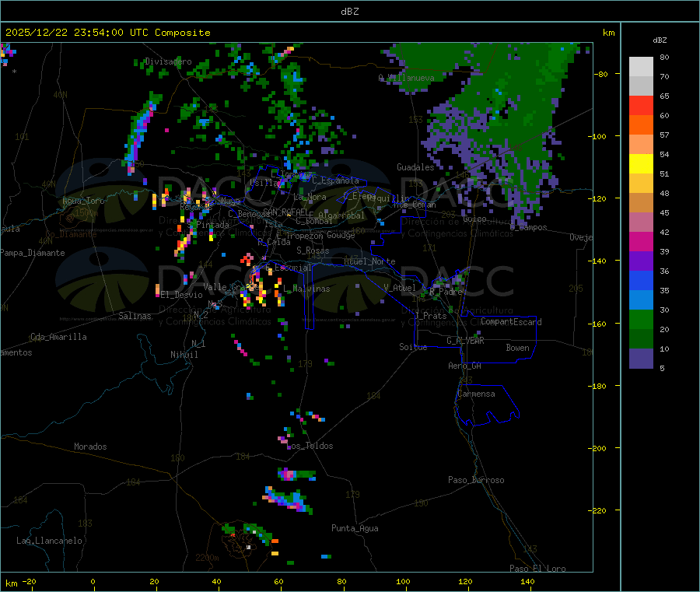Click the dBZ heading above the color legend

coord(660,40)
